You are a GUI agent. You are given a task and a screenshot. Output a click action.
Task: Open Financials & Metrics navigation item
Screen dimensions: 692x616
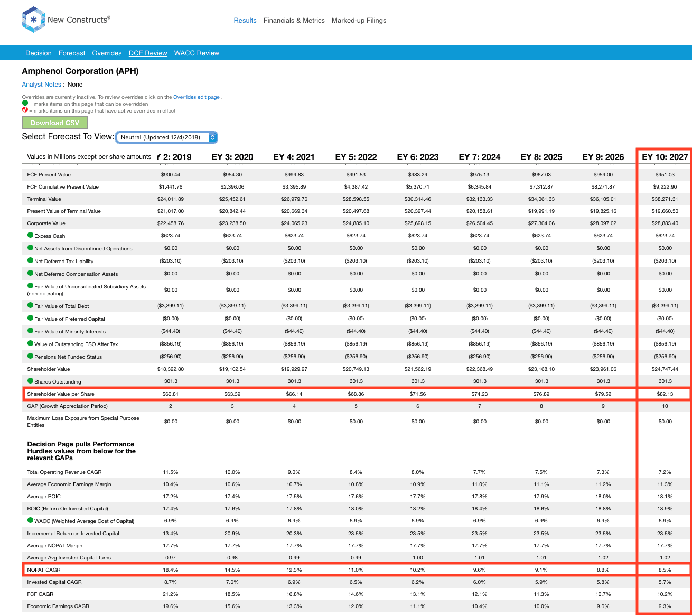coord(294,21)
